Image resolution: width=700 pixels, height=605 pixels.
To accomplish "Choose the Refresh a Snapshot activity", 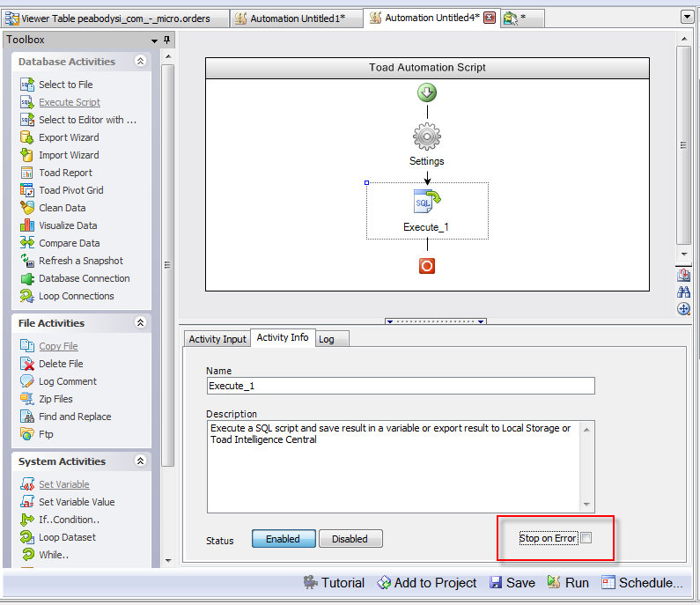I will pyautogui.click(x=71, y=261).
